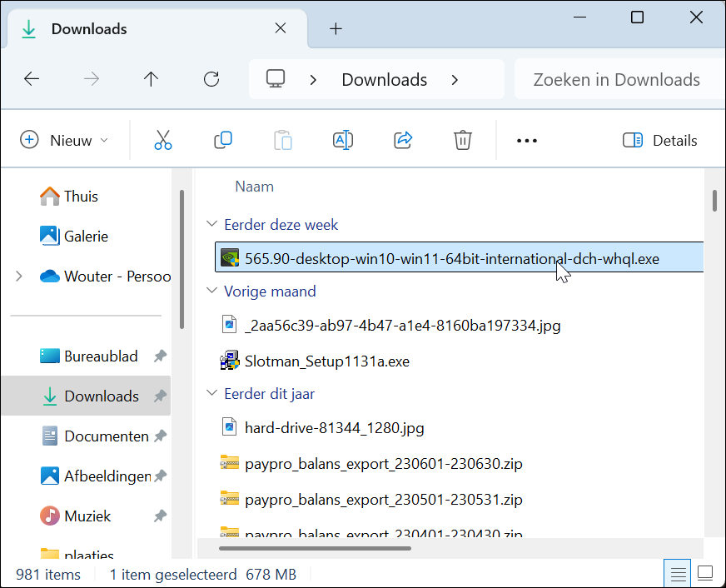Expand the Wouter - Persoonlijk OneDrive node
Screen dimensions: 726x588
pos(19,276)
